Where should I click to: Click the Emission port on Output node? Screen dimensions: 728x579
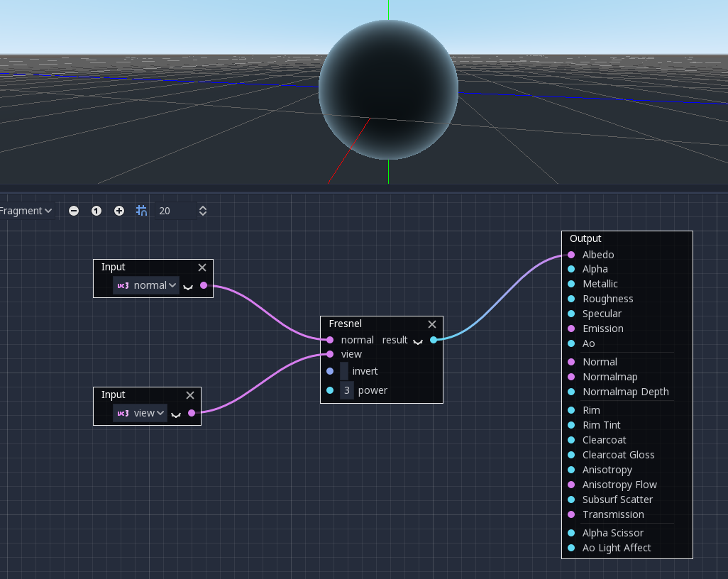[571, 329]
